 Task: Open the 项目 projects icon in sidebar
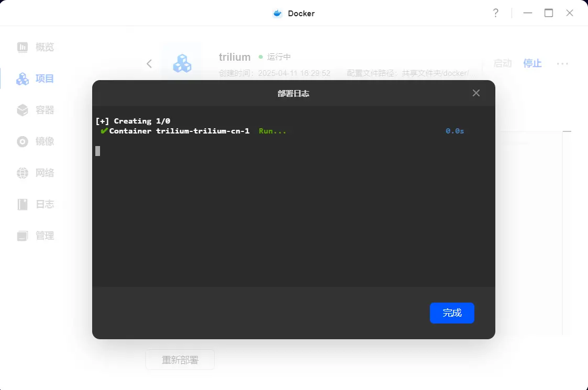23,79
